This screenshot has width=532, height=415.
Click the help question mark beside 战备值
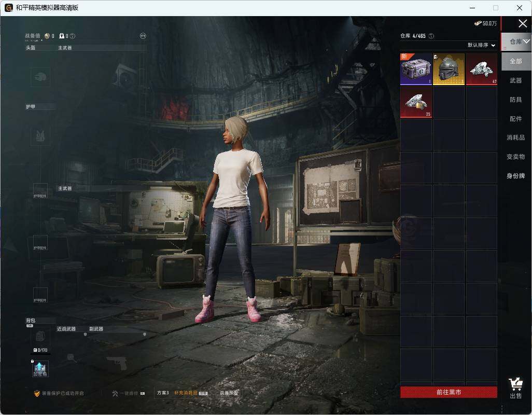tap(72, 36)
